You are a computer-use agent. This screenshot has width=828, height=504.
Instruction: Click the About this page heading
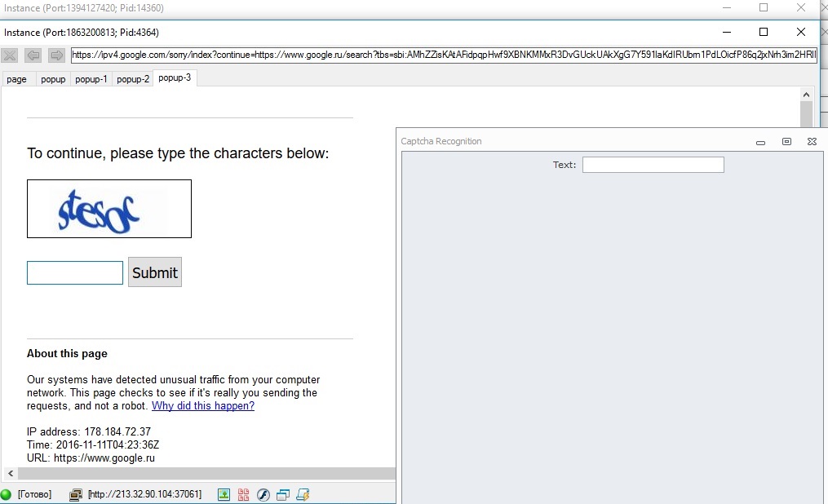[67, 354]
